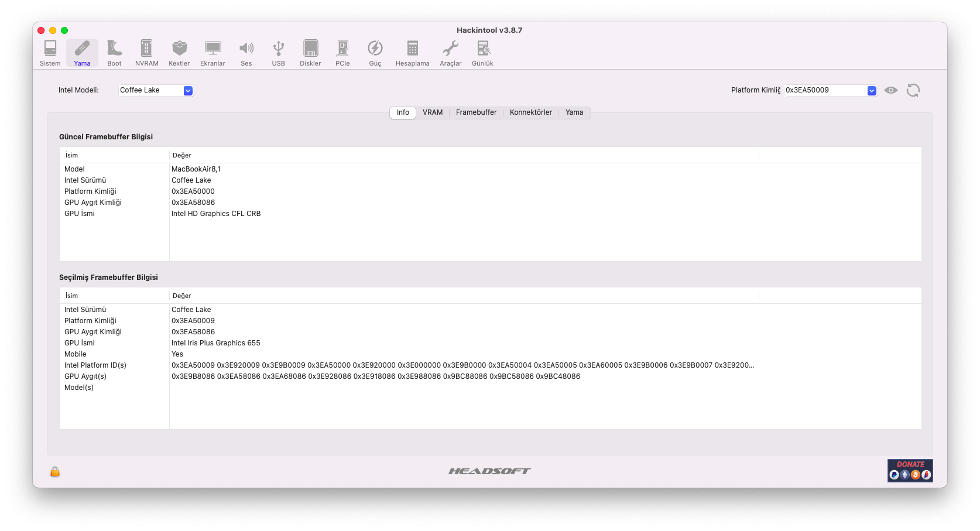The width and height of the screenshot is (980, 531).
Task: Open the Ses audio section
Action: click(246, 53)
